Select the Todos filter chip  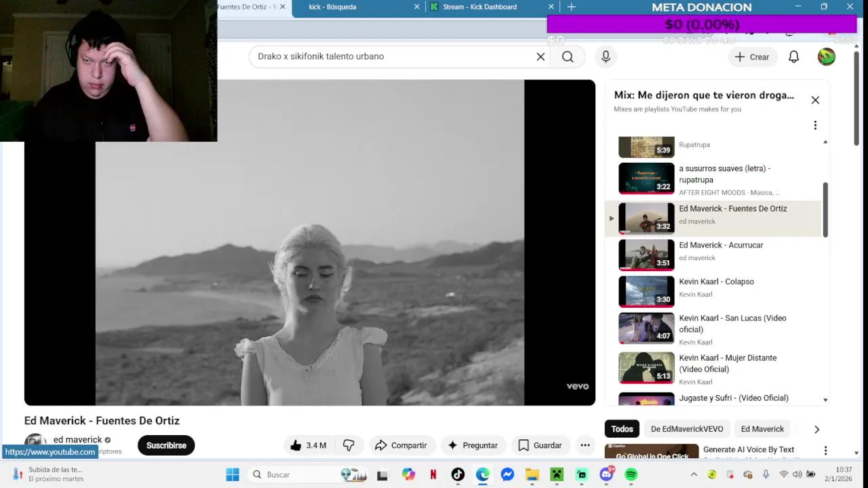pyautogui.click(x=622, y=429)
